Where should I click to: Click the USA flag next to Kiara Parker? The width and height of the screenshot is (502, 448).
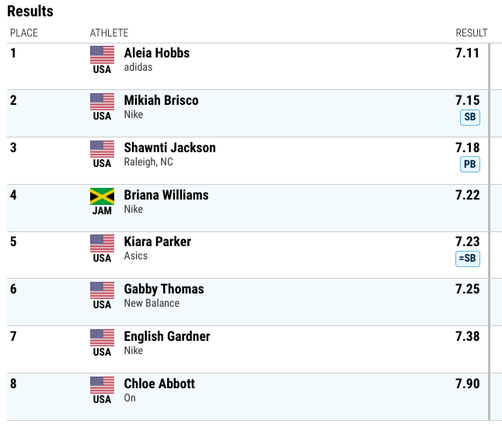[102, 243]
